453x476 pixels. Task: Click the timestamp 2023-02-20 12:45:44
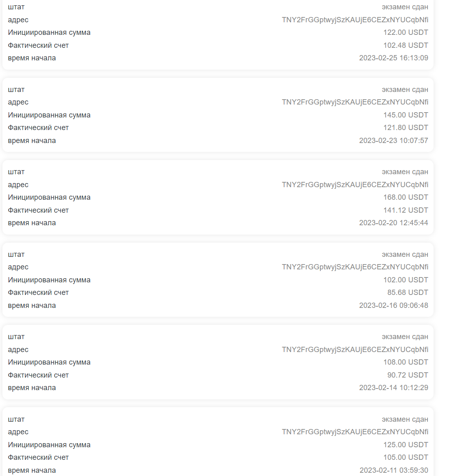393,223
